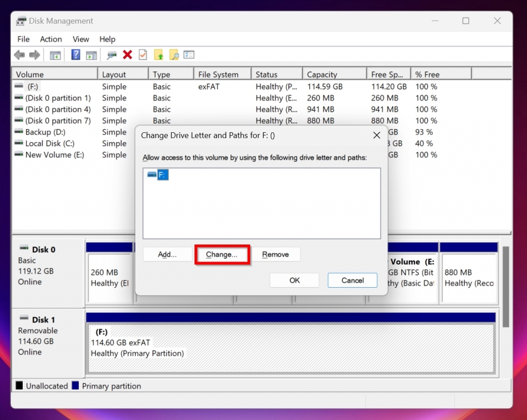
Task: Confirm with the OK button
Action: pos(294,280)
